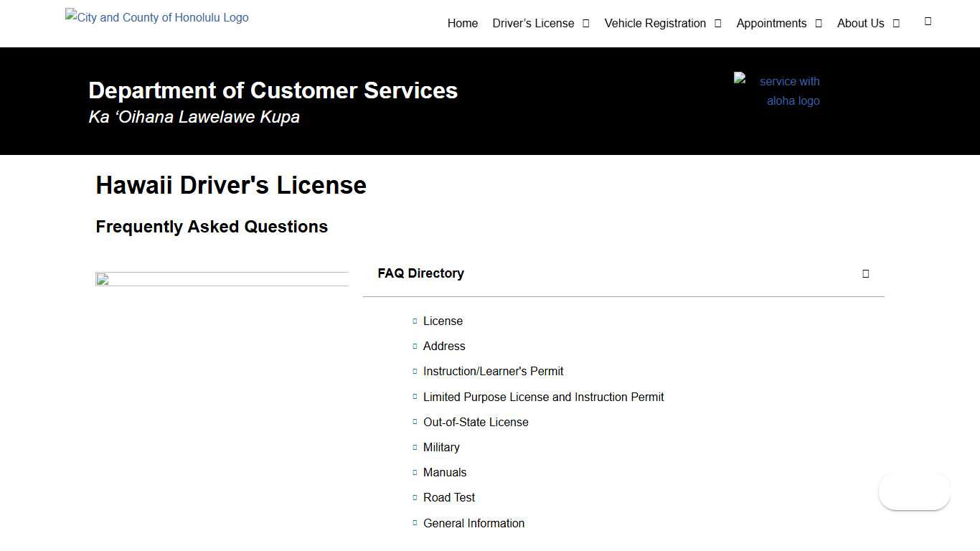Open the chat widget in the bottom corner

(x=914, y=491)
